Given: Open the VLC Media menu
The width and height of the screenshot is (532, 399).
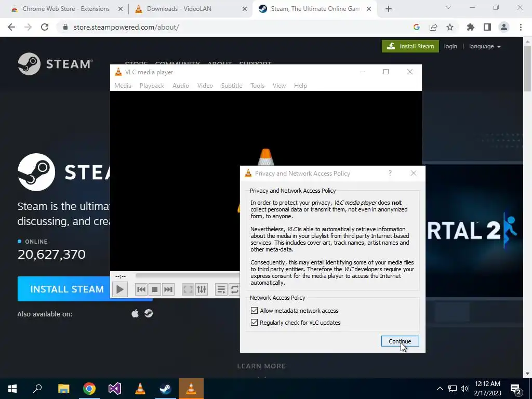Looking at the screenshot, I should pyautogui.click(x=123, y=86).
